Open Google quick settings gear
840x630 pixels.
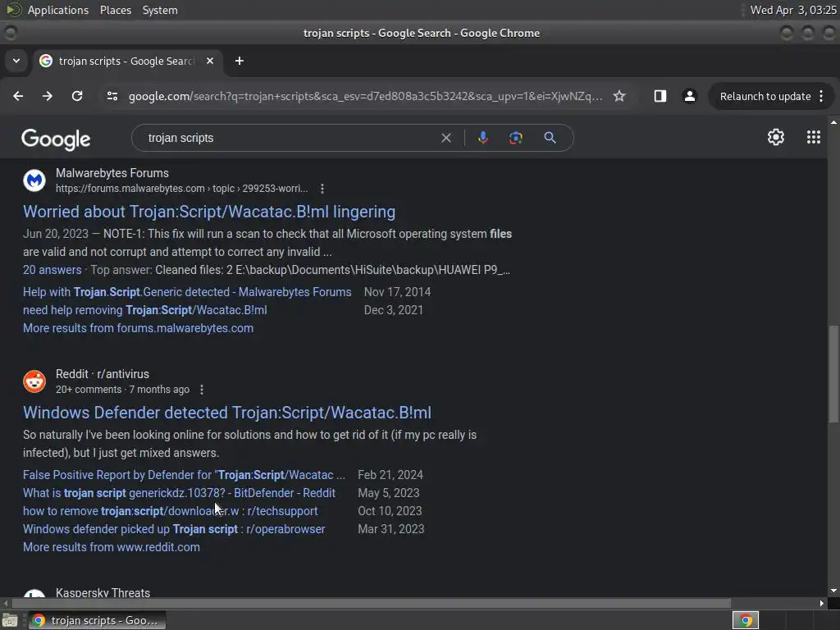[776, 137]
